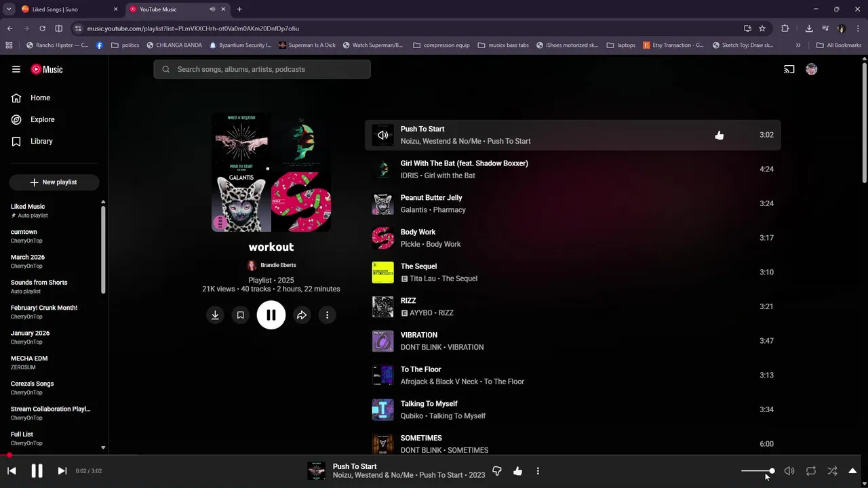Open All Bookmarks folder
This screenshot has height=488, width=868.
839,45
